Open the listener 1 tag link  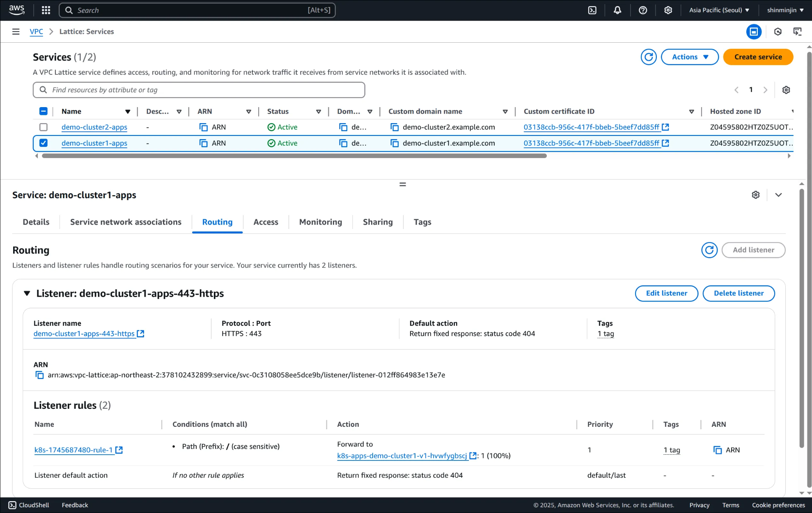click(606, 334)
